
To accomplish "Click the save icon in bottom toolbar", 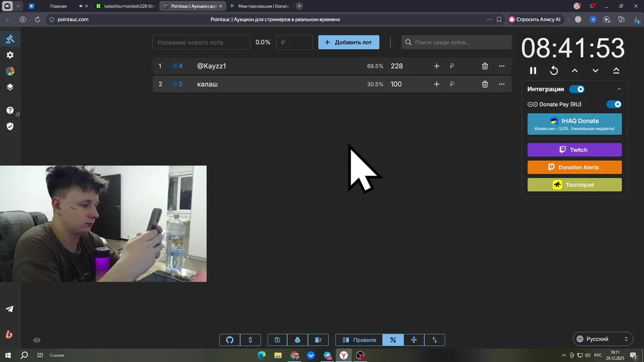I will click(277, 340).
